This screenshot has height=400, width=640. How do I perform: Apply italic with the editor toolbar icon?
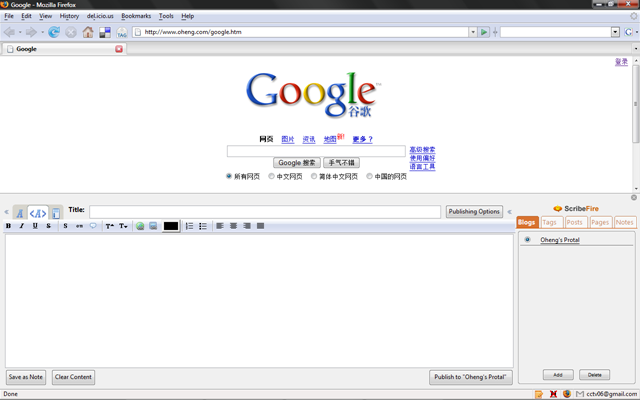pos(22,226)
